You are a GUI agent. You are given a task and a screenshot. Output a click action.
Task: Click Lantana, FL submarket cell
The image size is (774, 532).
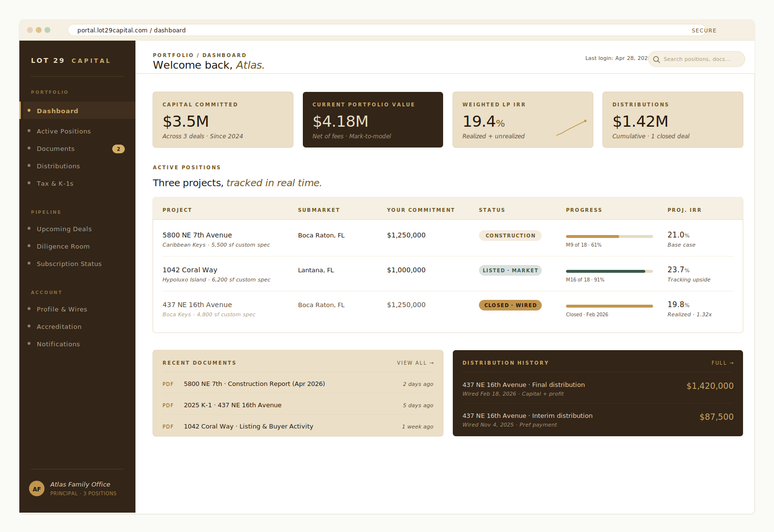click(316, 270)
